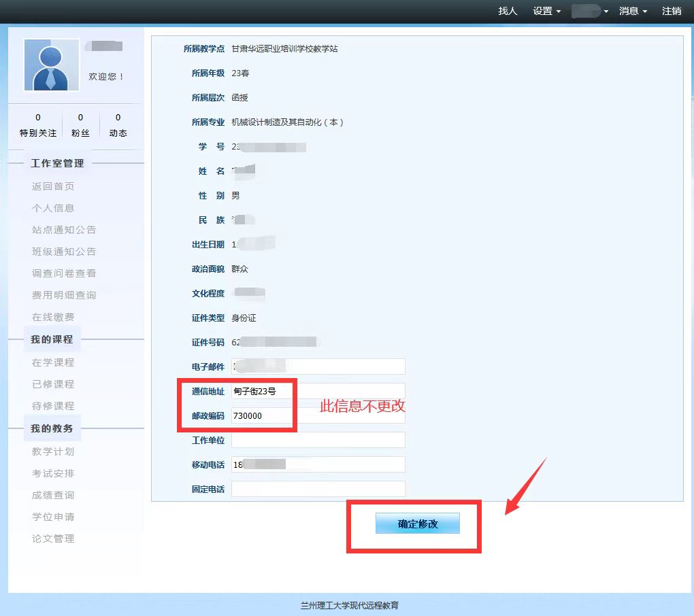Open 站点通知公告 sidebar link
This screenshot has height=616, width=694.
coord(64,230)
